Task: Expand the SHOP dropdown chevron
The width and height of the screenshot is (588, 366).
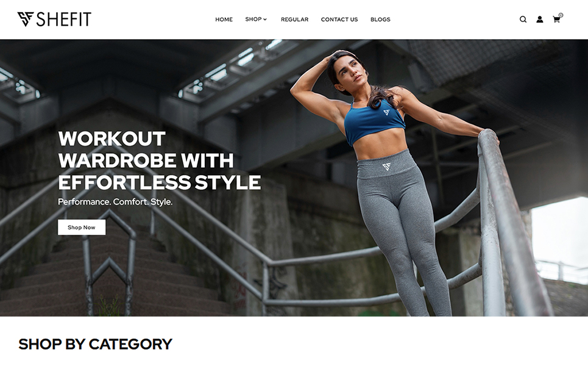Action: (264, 20)
